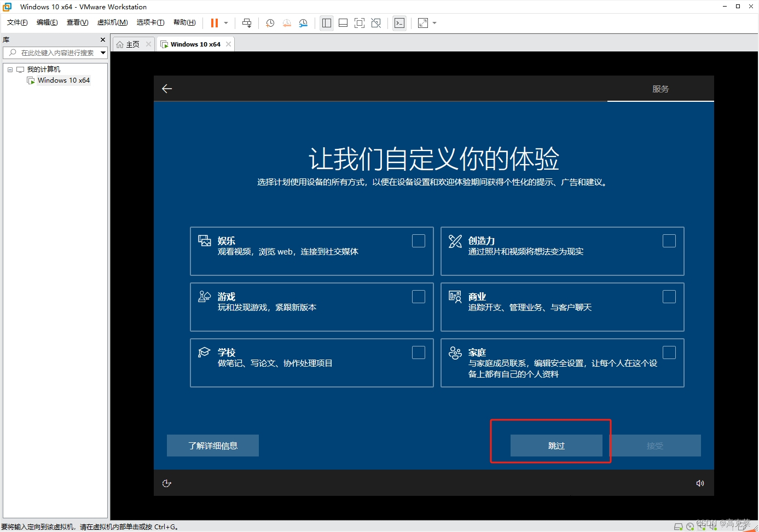Open the 文件 menu
The height and width of the screenshot is (532, 759).
pos(18,22)
